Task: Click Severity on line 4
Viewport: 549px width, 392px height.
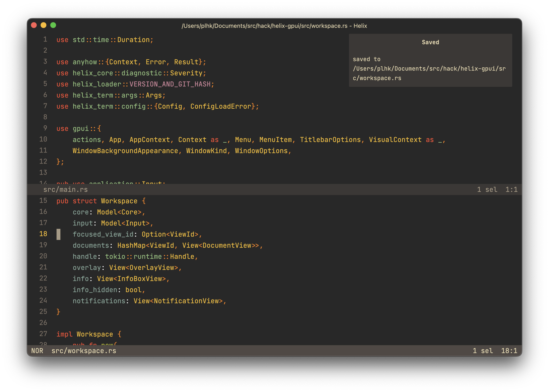Action: coord(186,73)
